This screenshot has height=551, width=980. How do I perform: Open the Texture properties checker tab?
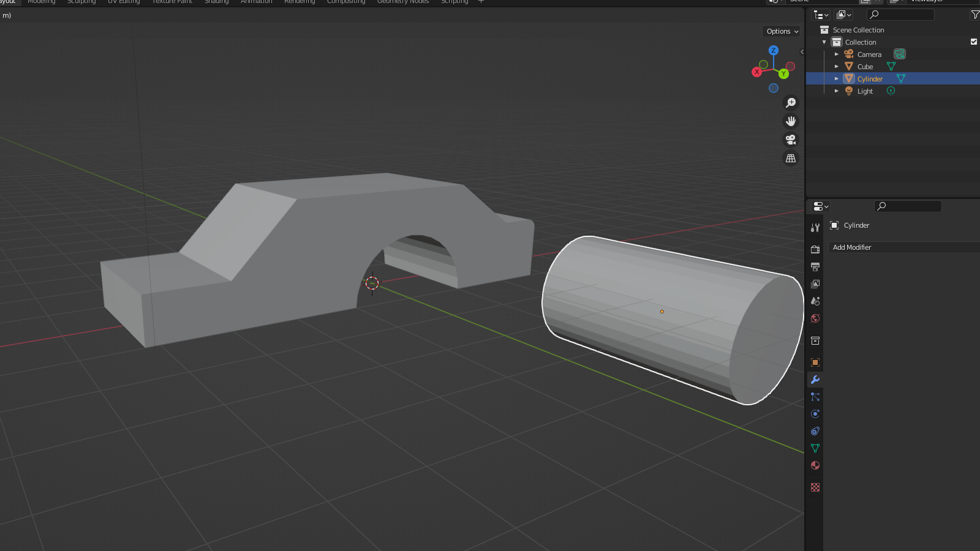click(x=815, y=487)
